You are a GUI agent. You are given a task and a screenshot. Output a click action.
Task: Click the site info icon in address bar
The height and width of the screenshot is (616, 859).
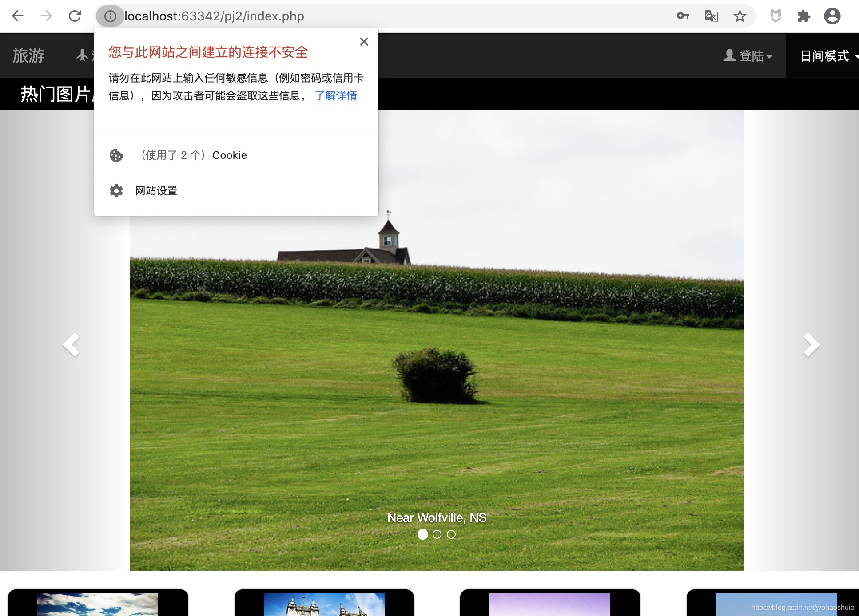click(x=110, y=16)
